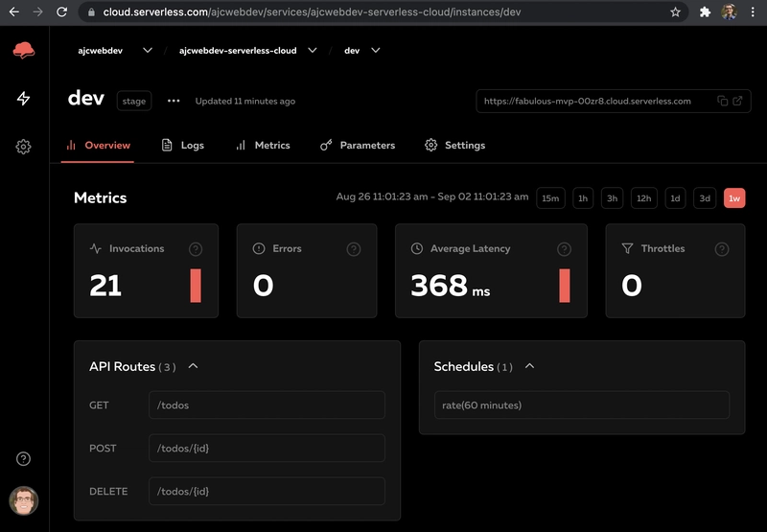Select the 1w time range
The height and width of the screenshot is (532, 767).
coord(734,198)
